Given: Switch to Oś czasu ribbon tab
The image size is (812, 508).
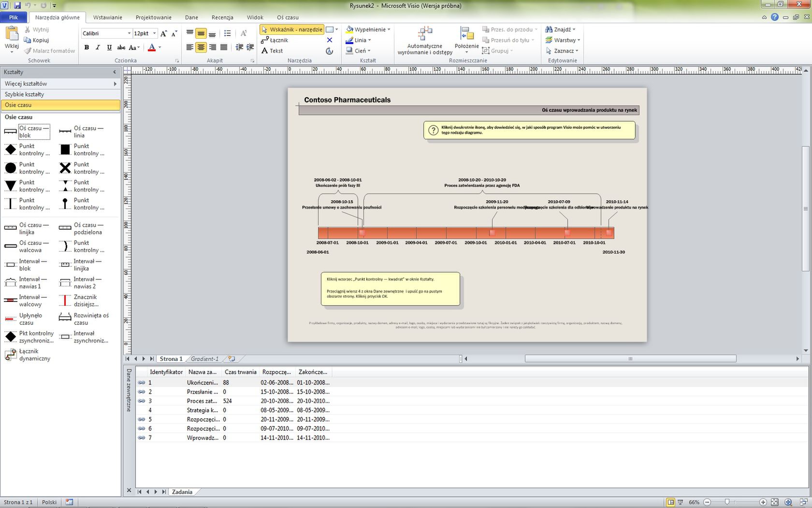Looking at the screenshot, I should [288, 17].
